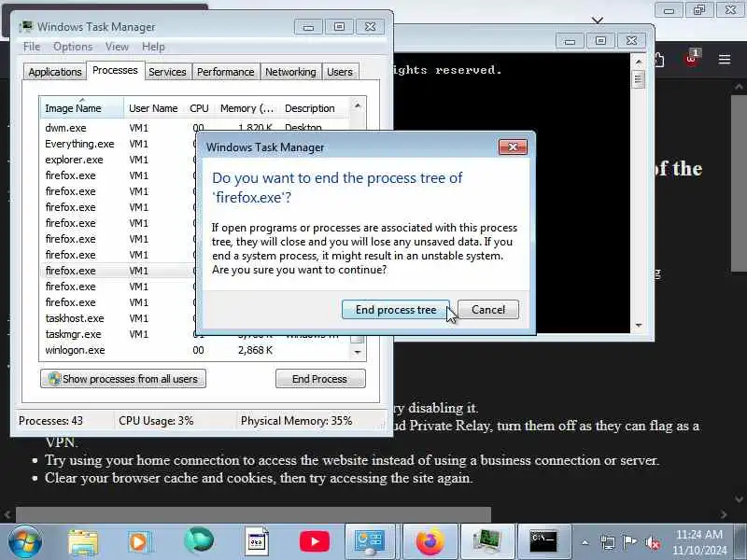The width and height of the screenshot is (747, 560).
Task: Open the File menu in Task Manager
Action: click(x=32, y=47)
